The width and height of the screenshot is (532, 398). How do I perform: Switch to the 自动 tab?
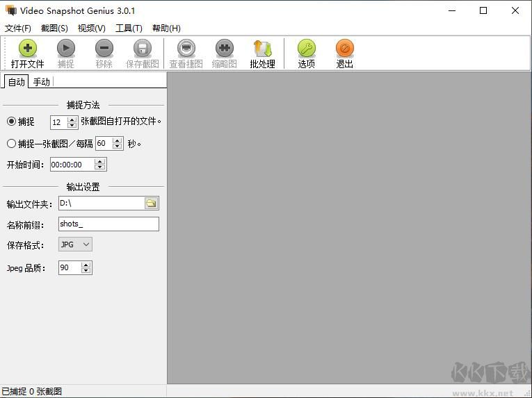click(x=16, y=82)
